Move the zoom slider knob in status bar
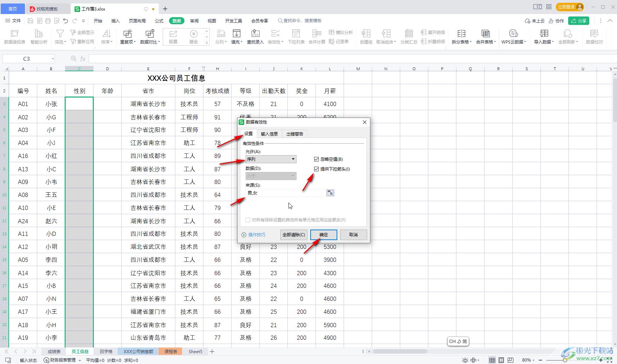Viewport: 617px width, 364px height. click(x=565, y=360)
